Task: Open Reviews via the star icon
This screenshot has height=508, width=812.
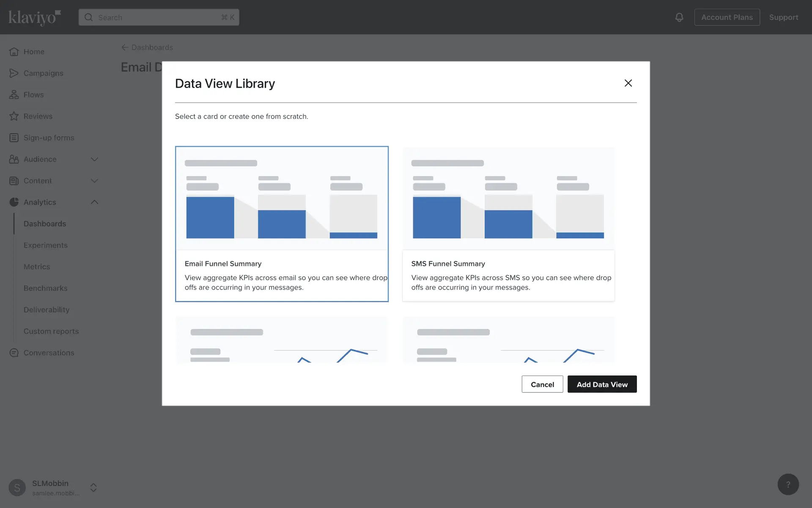Action: point(14,116)
